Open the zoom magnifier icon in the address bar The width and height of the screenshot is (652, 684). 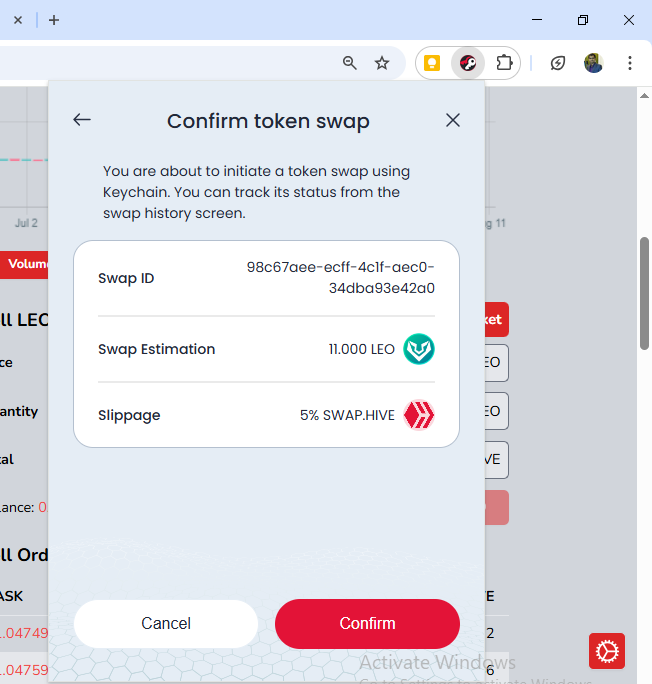click(x=349, y=63)
